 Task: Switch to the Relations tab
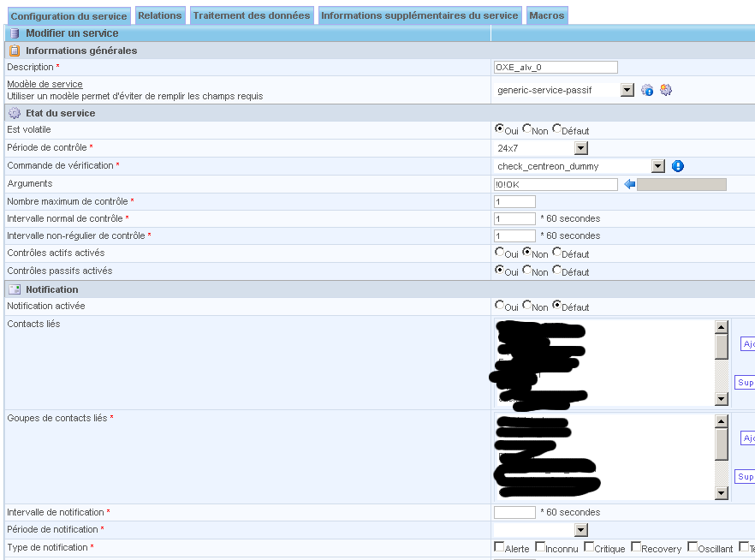click(159, 15)
